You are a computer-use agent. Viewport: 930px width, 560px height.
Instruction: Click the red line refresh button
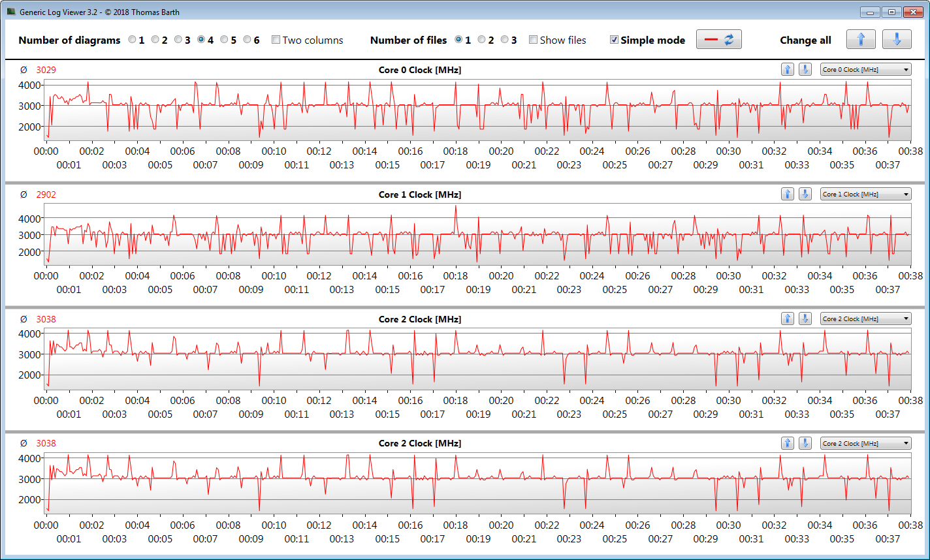719,39
